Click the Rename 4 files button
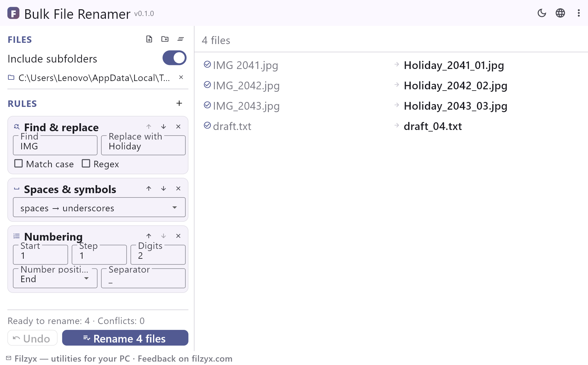Screen dimensions: 588x365 [x=125, y=338]
